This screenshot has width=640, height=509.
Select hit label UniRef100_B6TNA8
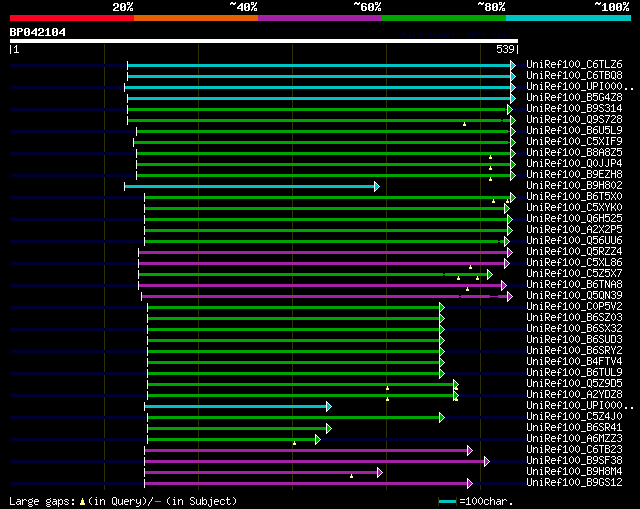(574, 285)
